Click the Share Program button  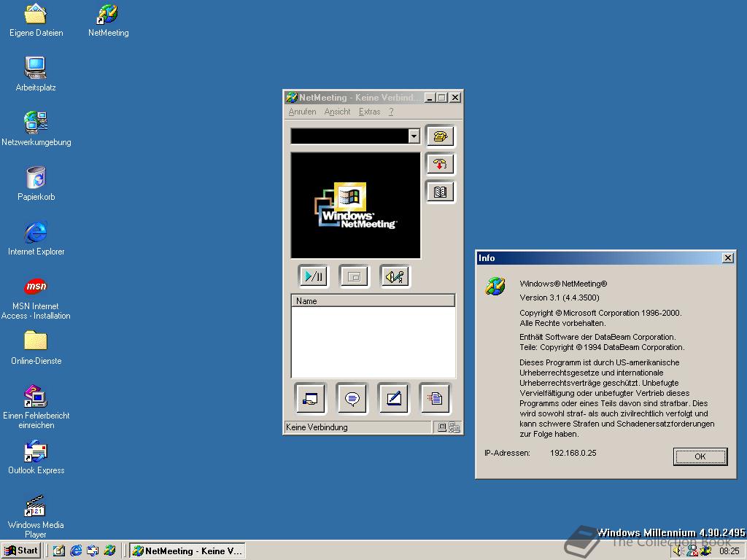click(310, 398)
